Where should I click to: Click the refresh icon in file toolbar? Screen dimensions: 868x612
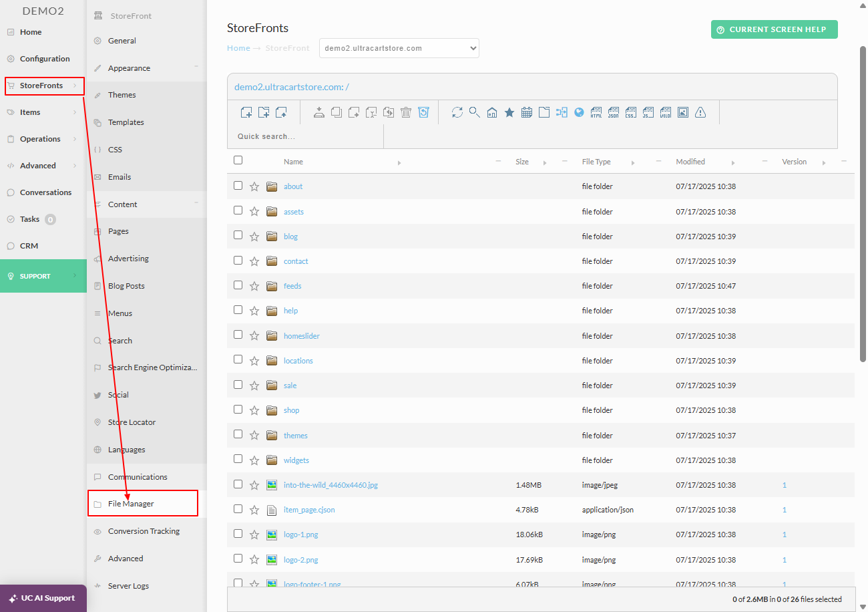[457, 112]
